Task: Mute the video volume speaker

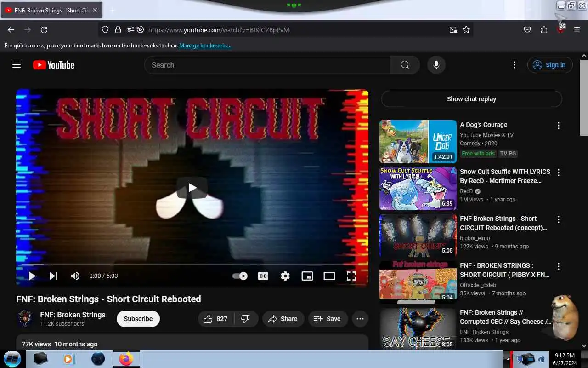Action: click(75, 276)
